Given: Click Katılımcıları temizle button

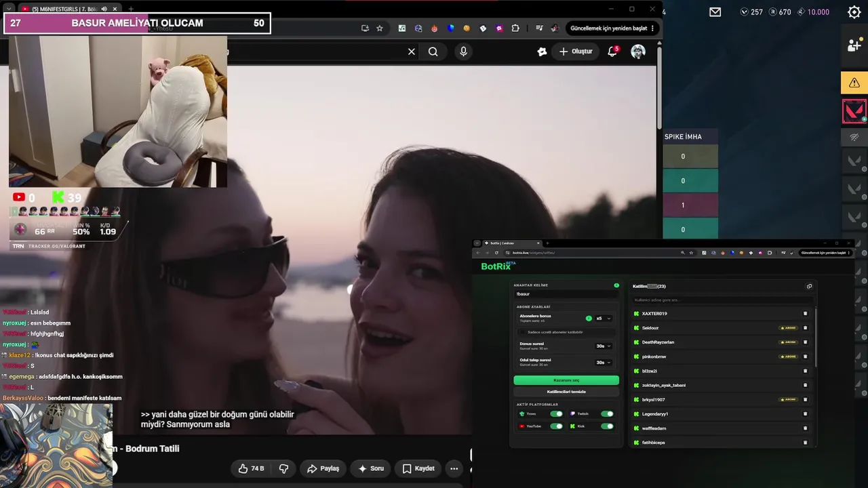Looking at the screenshot, I should (x=566, y=392).
